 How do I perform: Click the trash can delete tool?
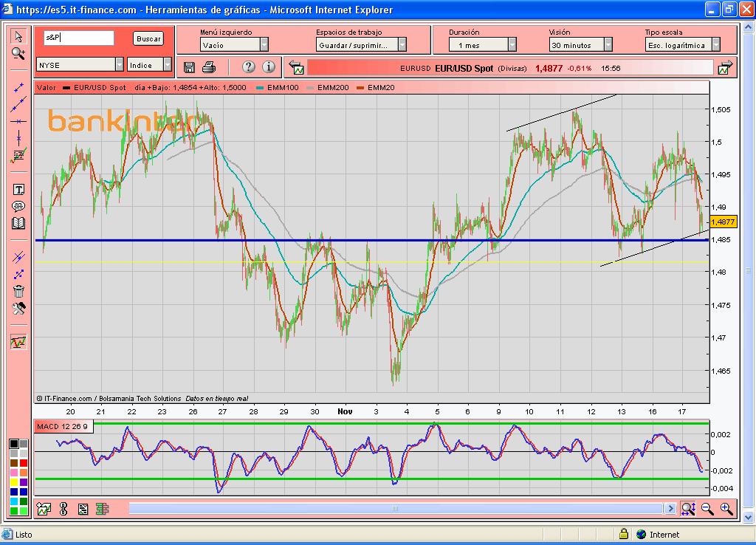(x=18, y=291)
